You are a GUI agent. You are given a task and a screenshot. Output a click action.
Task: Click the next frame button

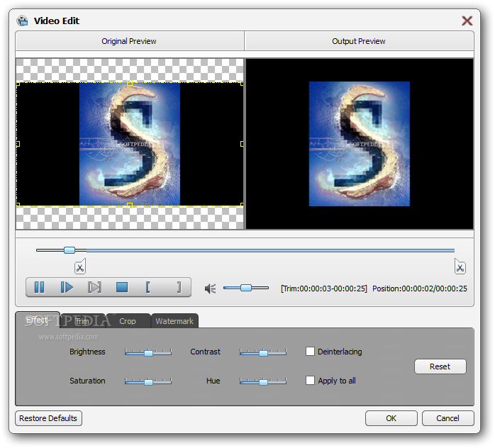pyautogui.click(x=94, y=287)
